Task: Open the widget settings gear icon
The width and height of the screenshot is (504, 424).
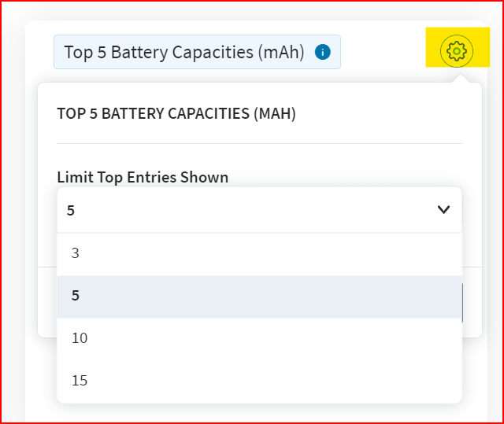Action: tap(456, 51)
